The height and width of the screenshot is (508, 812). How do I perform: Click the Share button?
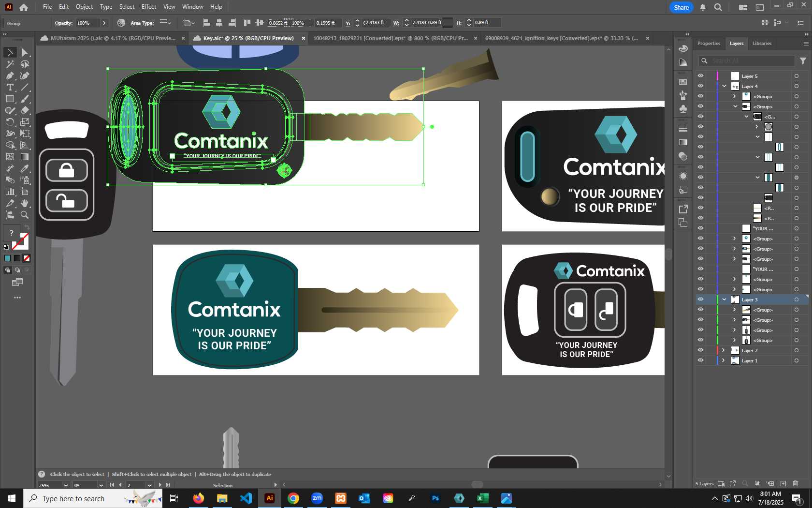coord(681,7)
